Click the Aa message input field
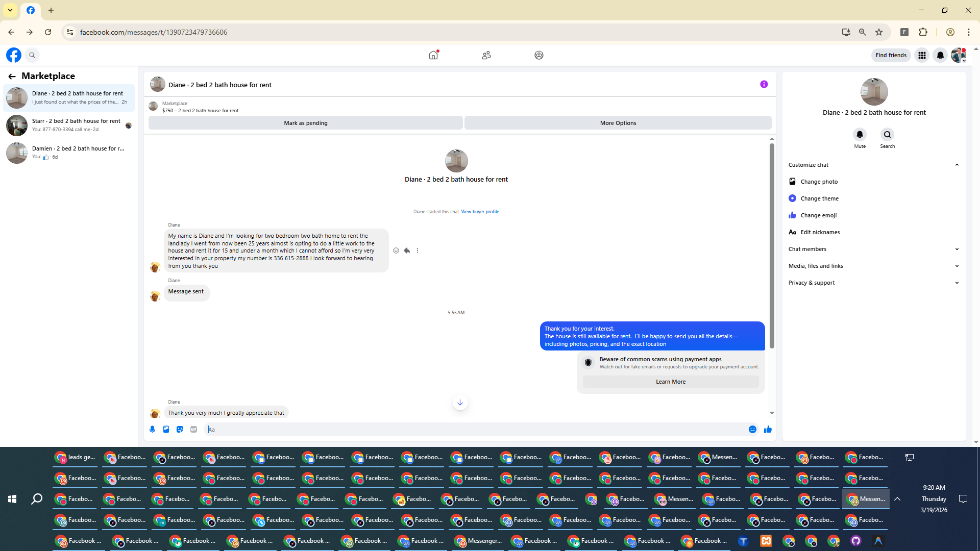 [475, 430]
